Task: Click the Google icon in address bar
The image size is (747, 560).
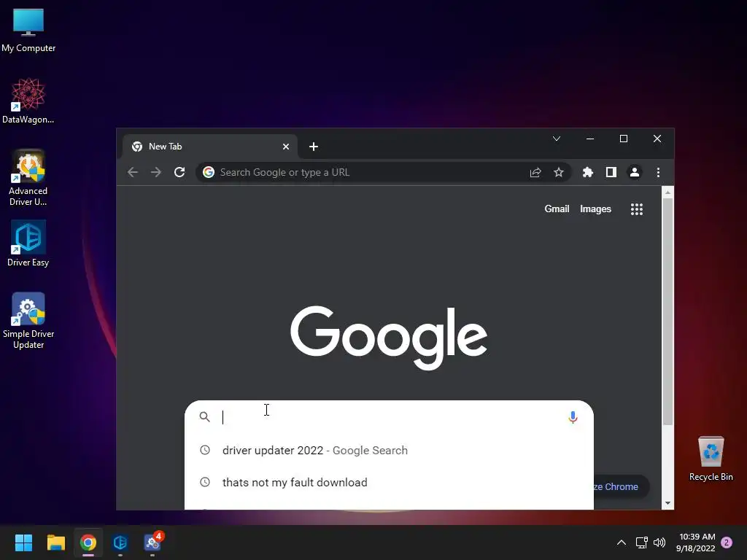Action: (x=209, y=172)
